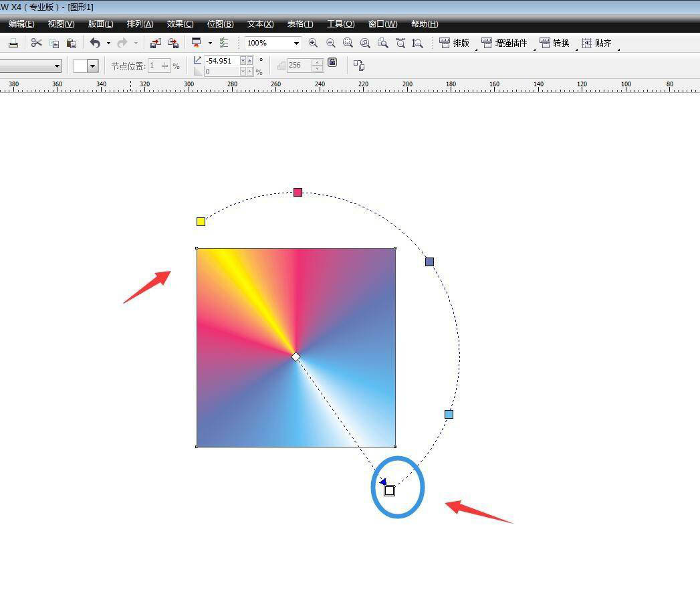Click the Cut scissors icon
The width and height of the screenshot is (700, 600).
pyautogui.click(x=36, y=43)
